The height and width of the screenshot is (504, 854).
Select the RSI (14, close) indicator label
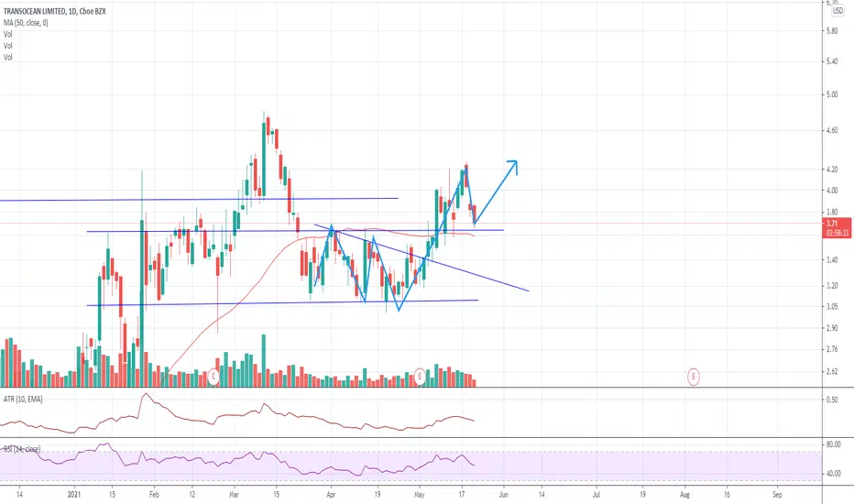[22, 450]
